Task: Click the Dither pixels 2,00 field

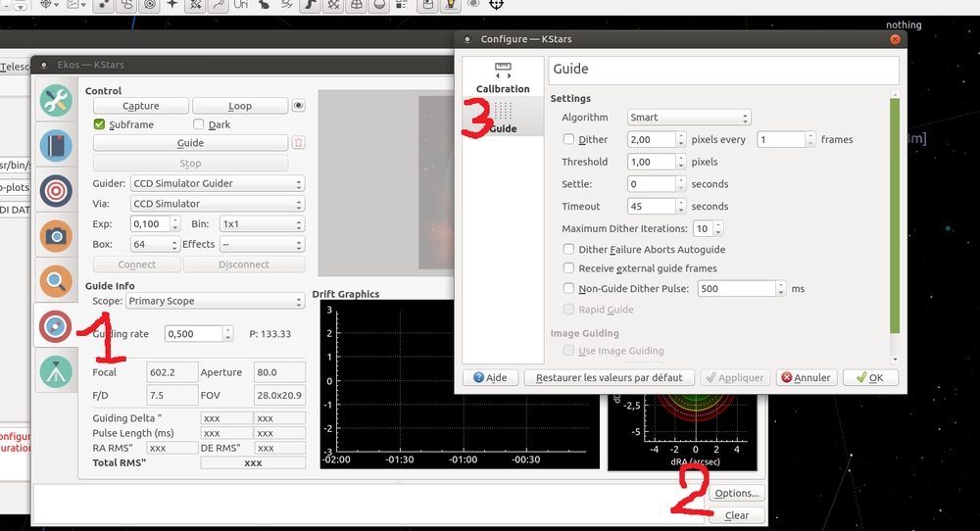Action: pyautogui.click(x=652, y=139)
